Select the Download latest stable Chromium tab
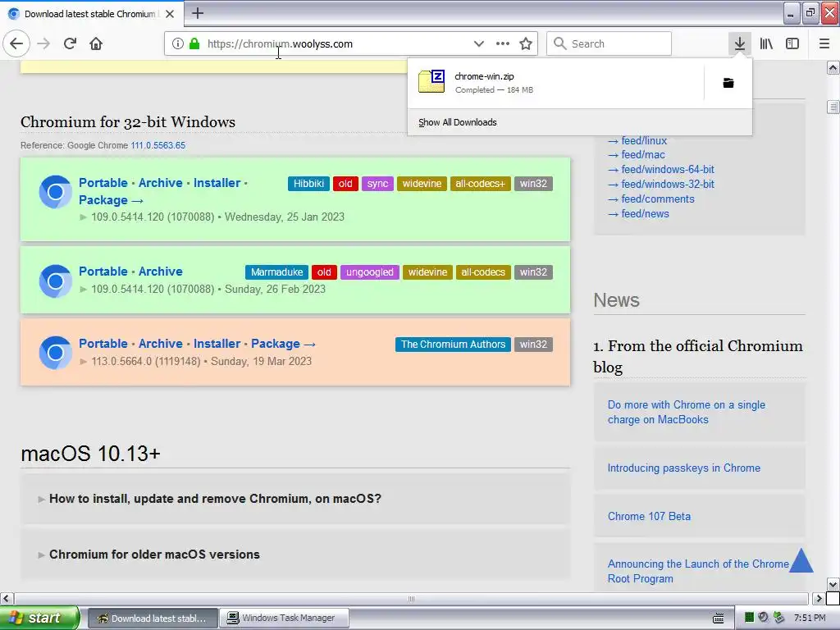Image resolution: width=840 pixels, height=630 pixels. (x=92, y=14)
